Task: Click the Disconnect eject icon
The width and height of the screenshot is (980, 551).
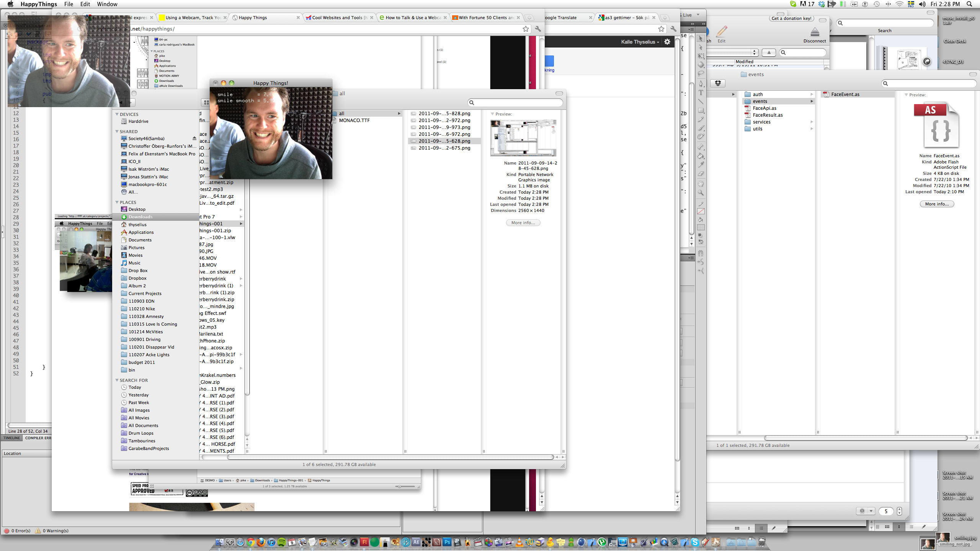Action: (x=815, y=32)
